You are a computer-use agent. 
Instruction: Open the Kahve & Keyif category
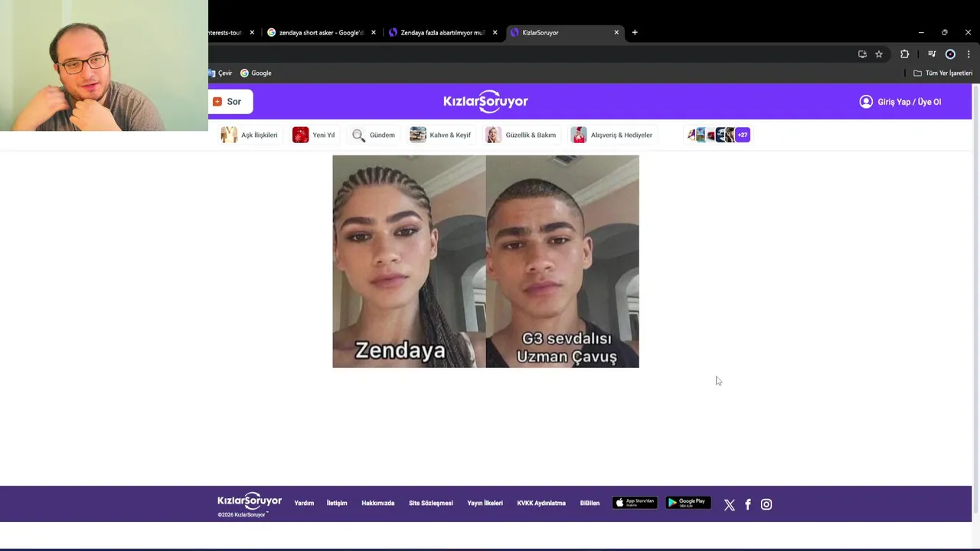pyautogui.click(x=440, y=135)
